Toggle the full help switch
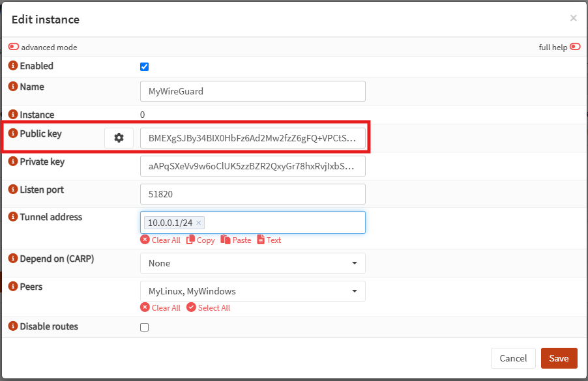The height and width of the screenshot is (381, 588). pos(575,47)
